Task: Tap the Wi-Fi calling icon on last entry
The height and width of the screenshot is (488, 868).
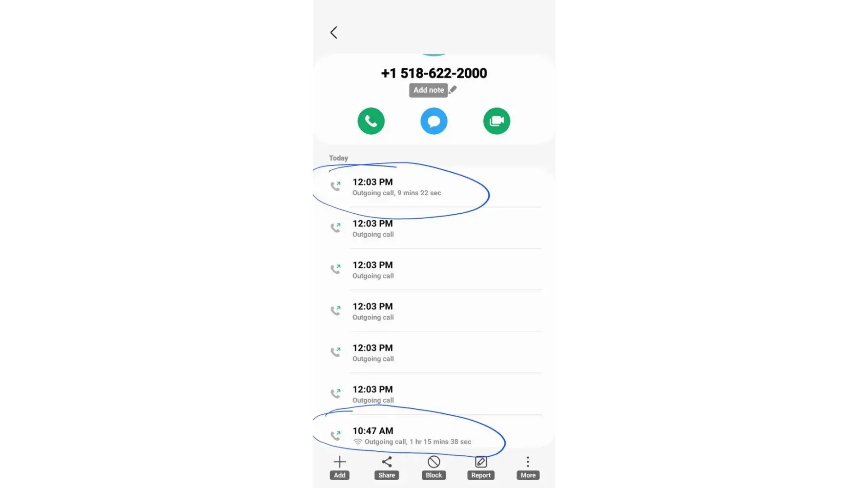Action: coord(358,442)
